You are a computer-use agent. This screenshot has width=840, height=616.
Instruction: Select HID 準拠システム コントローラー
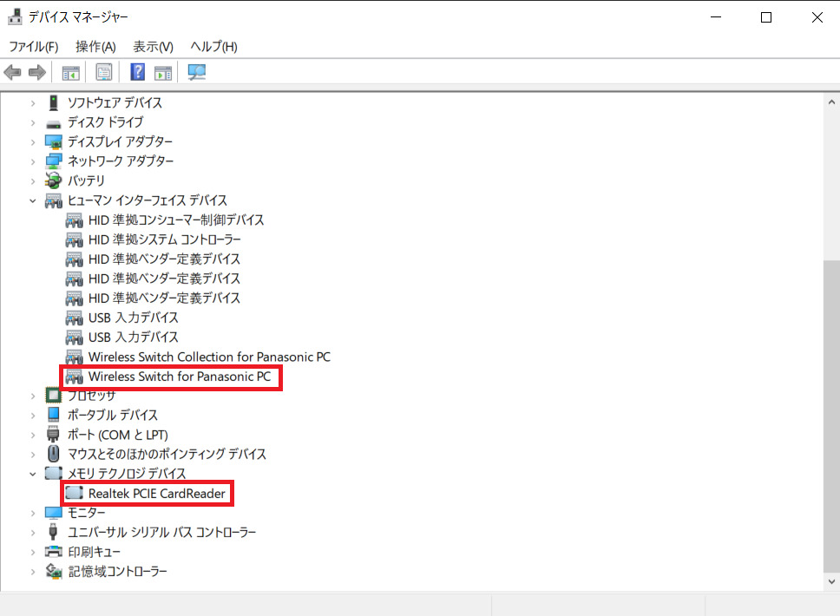coord(165,239)
